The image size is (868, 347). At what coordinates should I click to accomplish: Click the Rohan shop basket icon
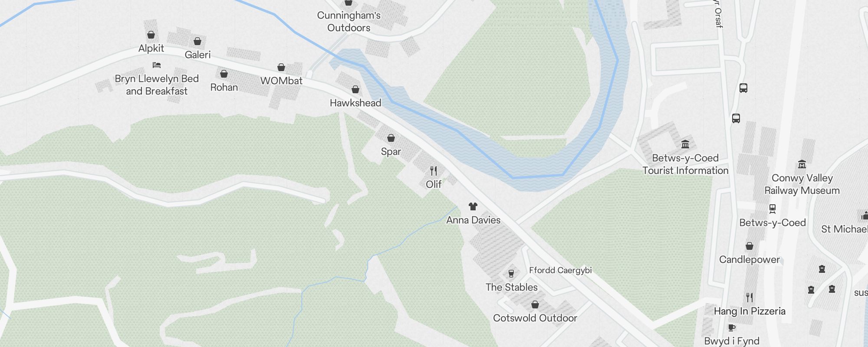coord(224,74)
